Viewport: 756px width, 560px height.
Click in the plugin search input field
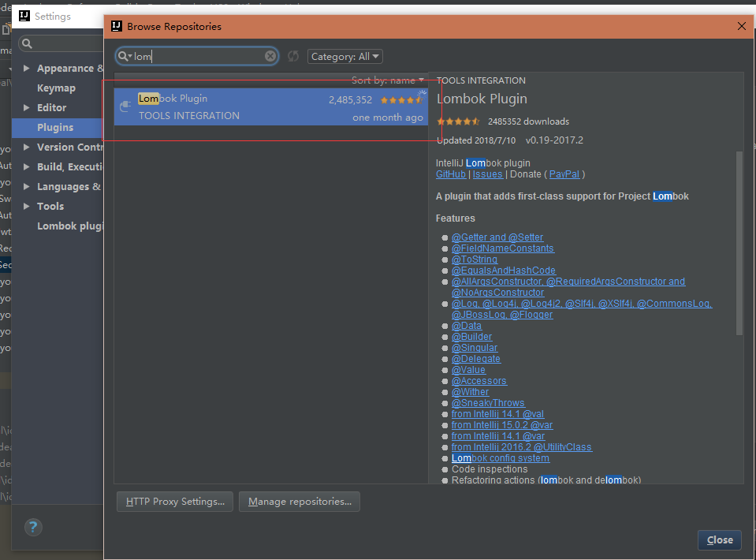point(198,57)
